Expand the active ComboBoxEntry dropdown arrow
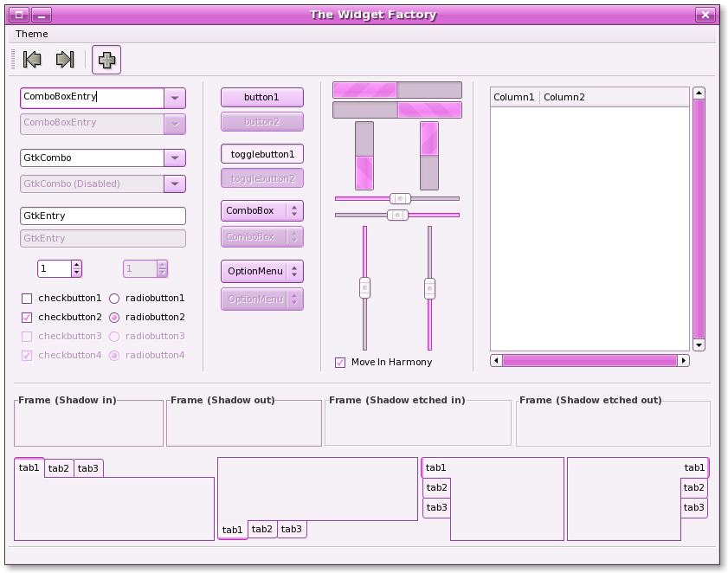The height and width of the screenshot is (573, 728). tap(175, 98)
